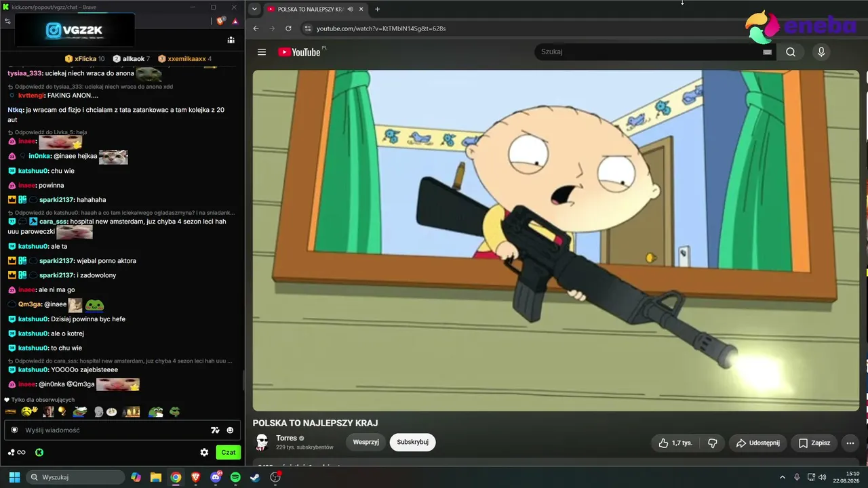Switch to Spotify on the taskbar
868x488 pixels.
point(235,477)
